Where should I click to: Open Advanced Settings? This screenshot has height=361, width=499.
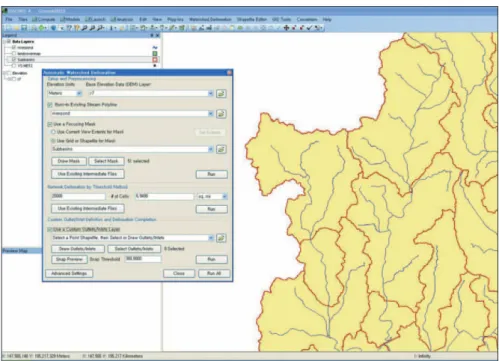click(69, 274)
